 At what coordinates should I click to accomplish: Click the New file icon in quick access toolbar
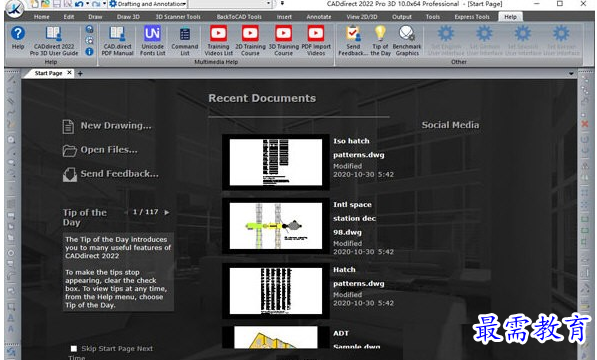pyautogui.click(x=35, y=4)
